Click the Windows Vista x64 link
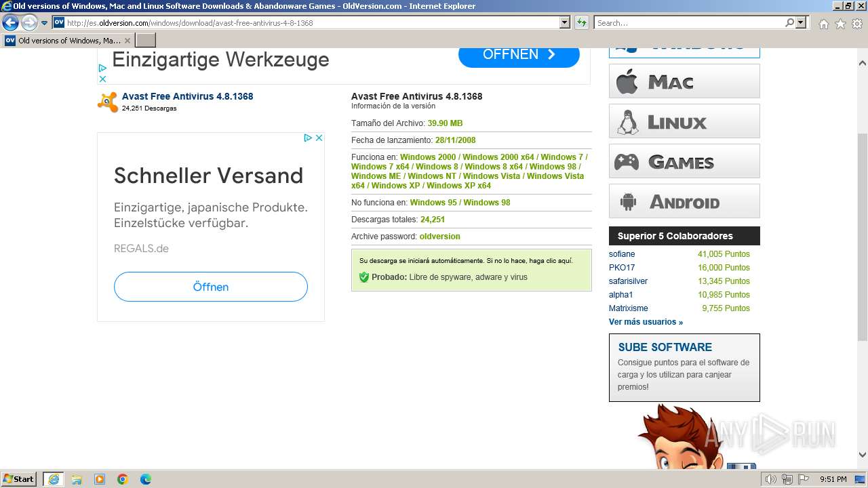This screenshot has width=868, height=488. pyautogui.click(x=468, y=181)
